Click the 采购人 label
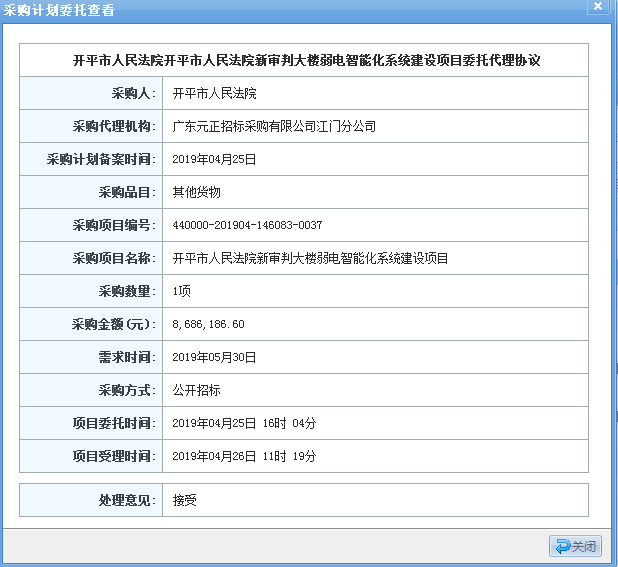The width and height of the screenshot is (618, 567). point(134,93)
